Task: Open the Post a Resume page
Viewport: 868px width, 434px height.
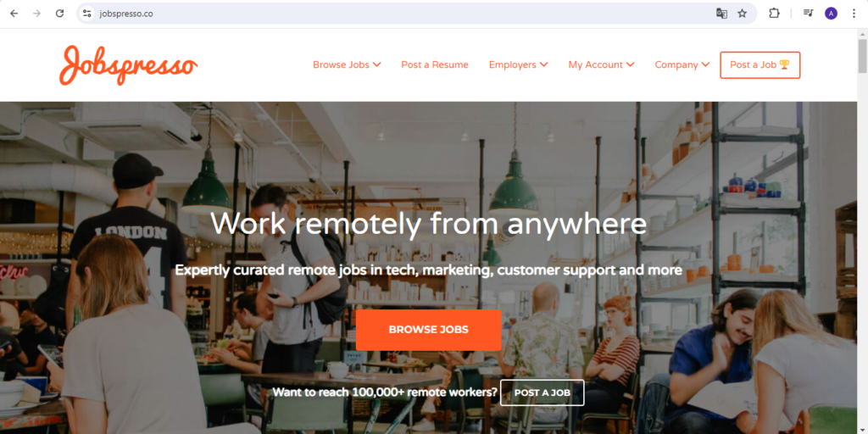Action: click(x=435, y=64)
